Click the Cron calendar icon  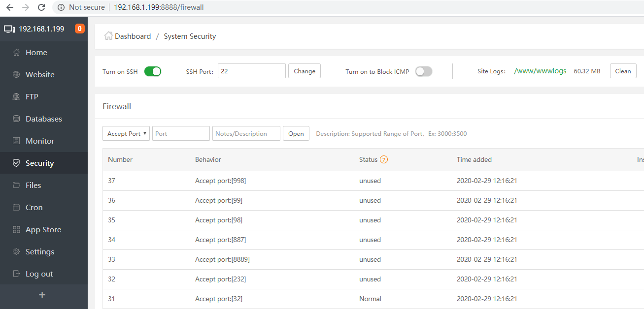pos(16,208)
